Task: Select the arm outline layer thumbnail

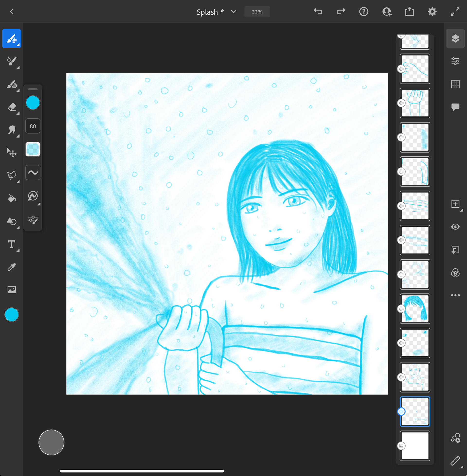Action: [415, 69]
